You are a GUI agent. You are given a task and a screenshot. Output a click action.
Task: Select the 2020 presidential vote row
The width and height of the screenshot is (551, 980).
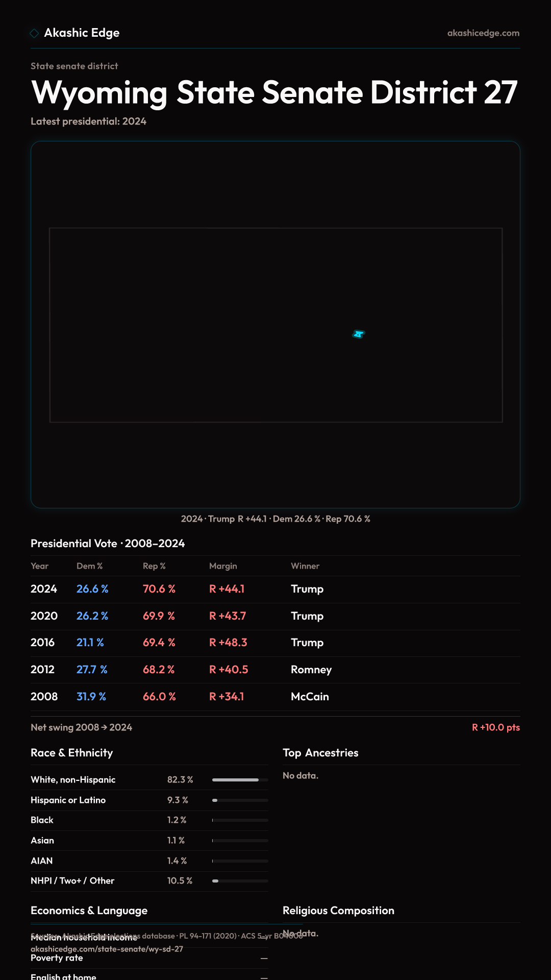[275, 616]
